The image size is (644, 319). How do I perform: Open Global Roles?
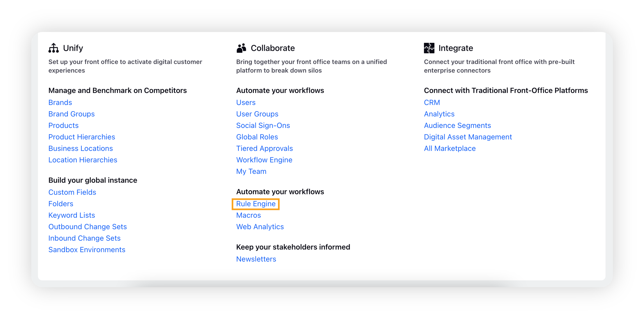tap(257, 137)
